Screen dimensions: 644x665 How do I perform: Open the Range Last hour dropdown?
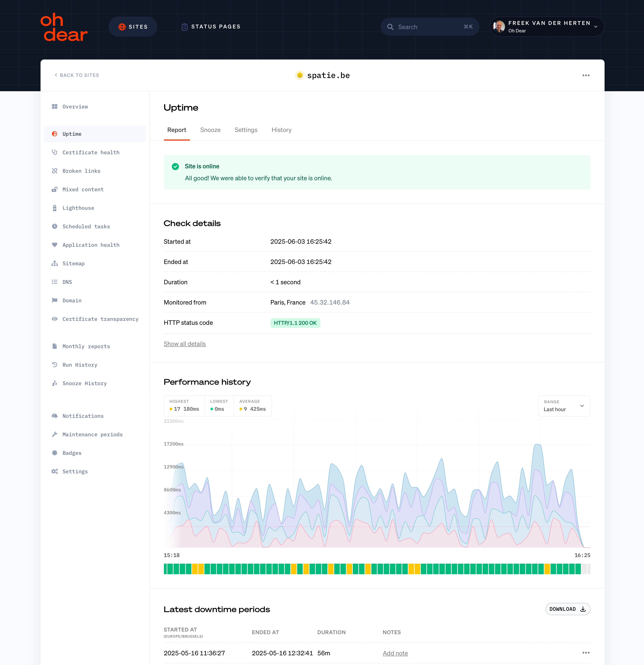564,406
